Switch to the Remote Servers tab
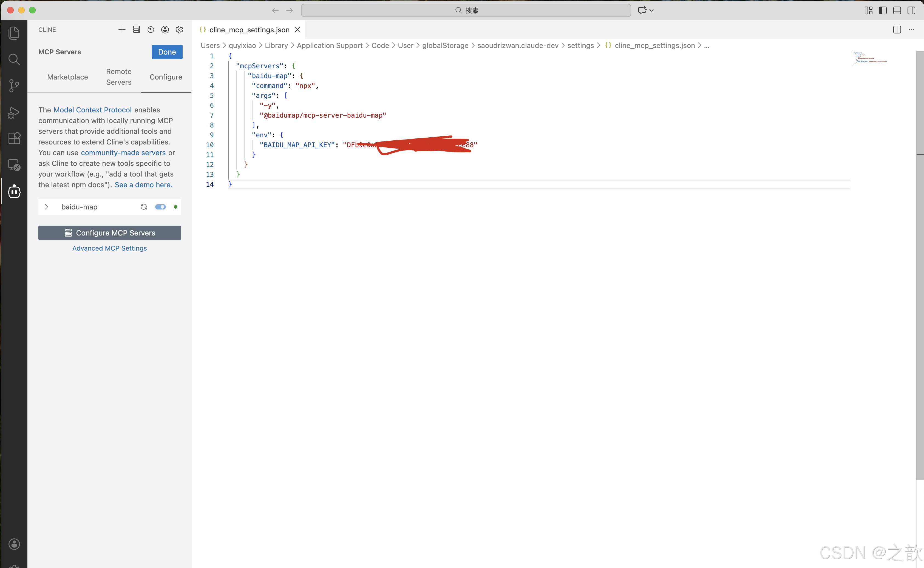The image size is (924, 568). (119, 77)
